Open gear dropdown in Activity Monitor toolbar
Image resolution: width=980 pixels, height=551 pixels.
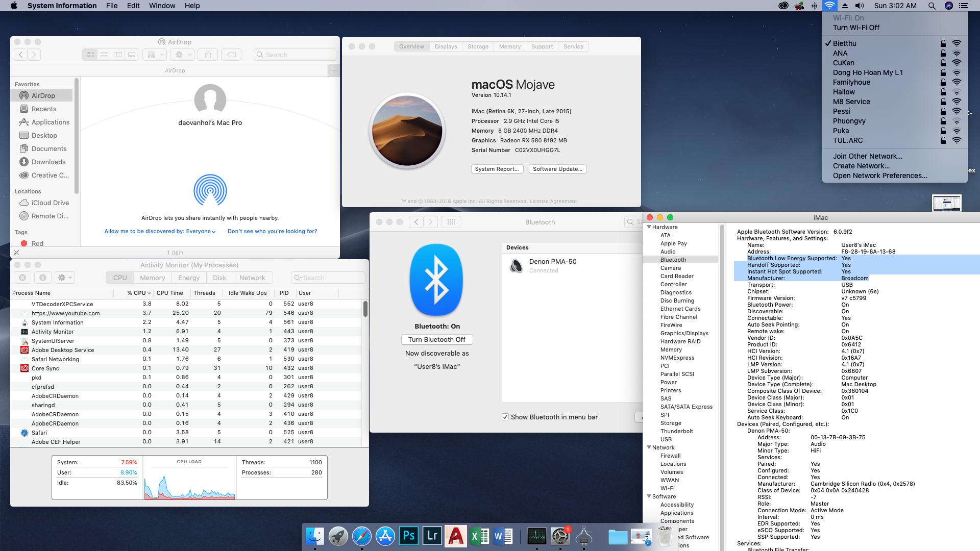pos(65,278)
